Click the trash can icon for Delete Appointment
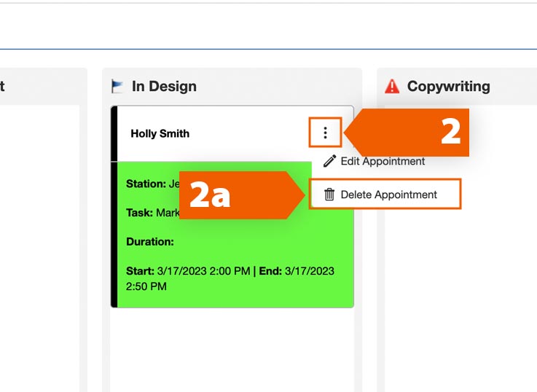This screenshot has height=392, width=537. tap(329, 195)
